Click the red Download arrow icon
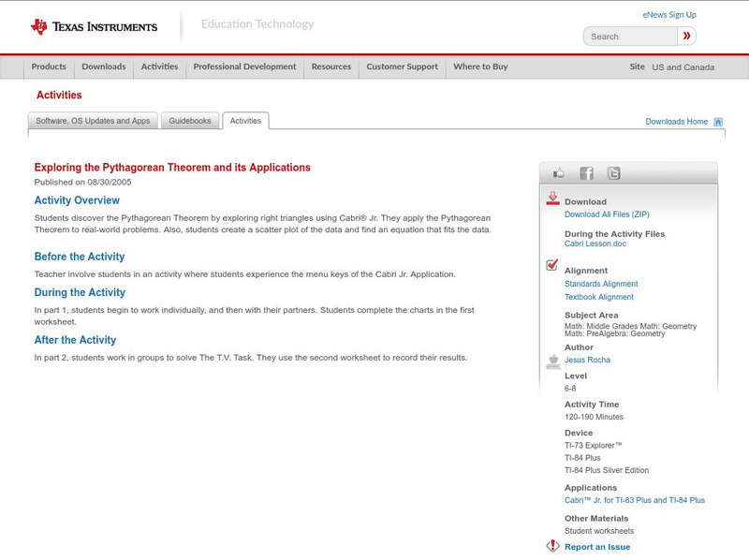The image size is (749, 560). pos(552,199)
